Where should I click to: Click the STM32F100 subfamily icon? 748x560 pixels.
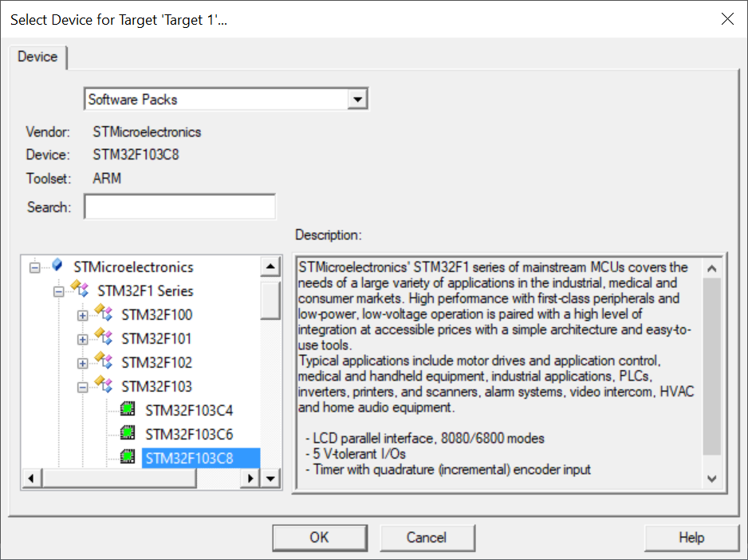pos(104,312)
